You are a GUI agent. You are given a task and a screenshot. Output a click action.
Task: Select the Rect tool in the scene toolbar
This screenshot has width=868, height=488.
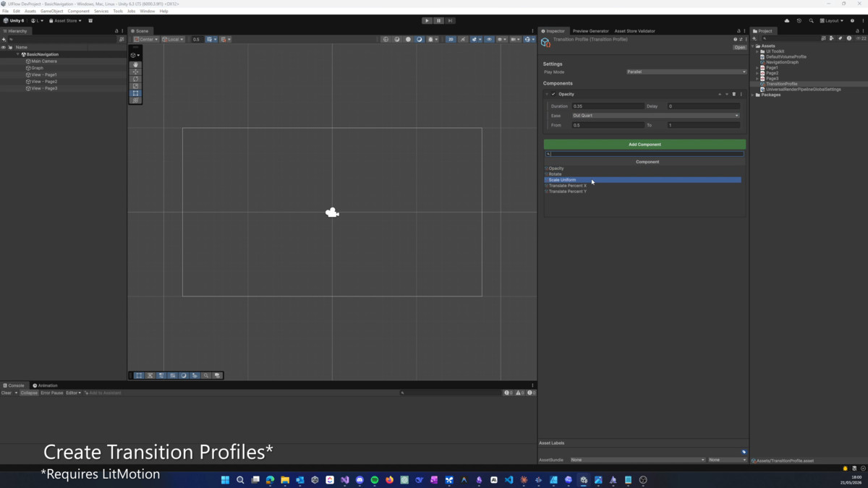tap(135, 93)
